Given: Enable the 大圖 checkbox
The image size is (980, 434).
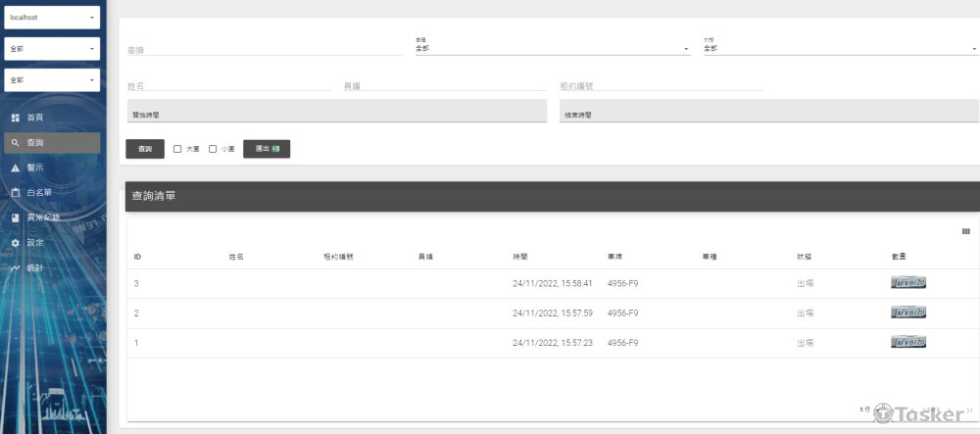Looking at the screenshot, I should (177, 149).
